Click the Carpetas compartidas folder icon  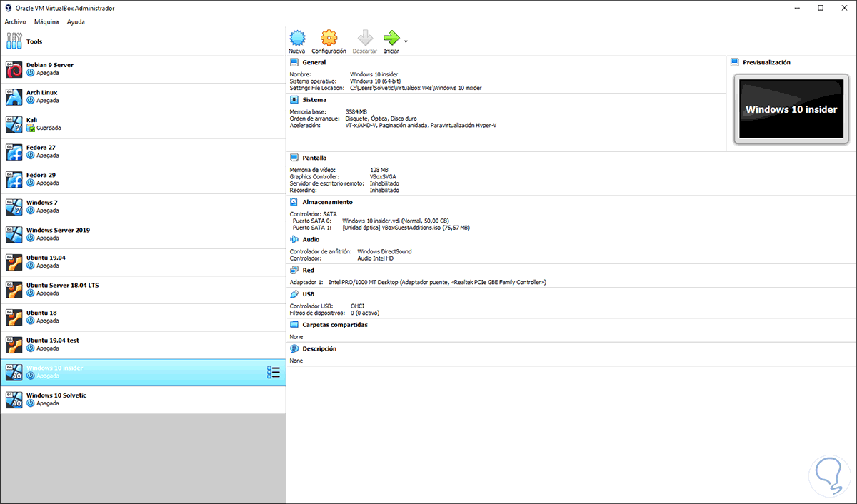click(294, 325)
